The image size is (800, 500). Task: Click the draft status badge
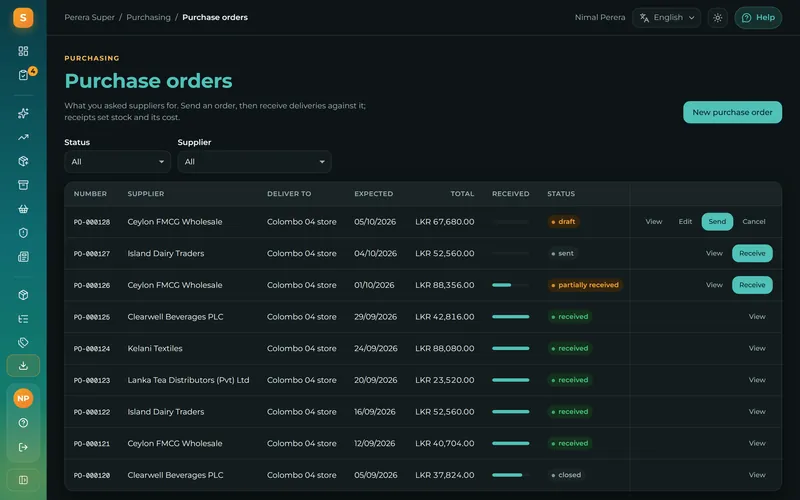click(x=563, y=222)
